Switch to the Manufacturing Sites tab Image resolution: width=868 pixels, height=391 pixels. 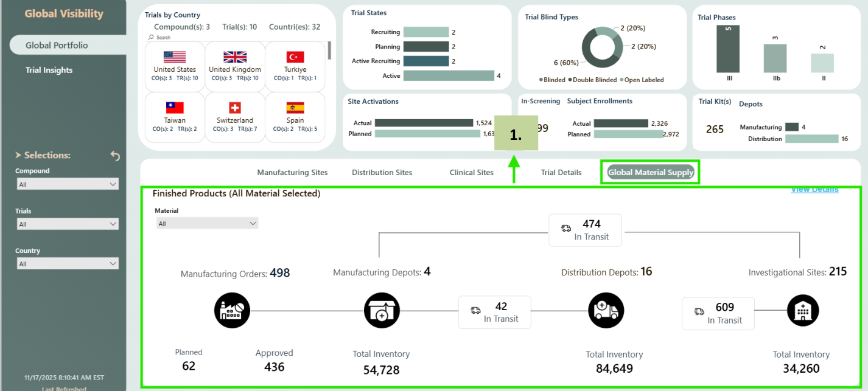click(292, 173)
